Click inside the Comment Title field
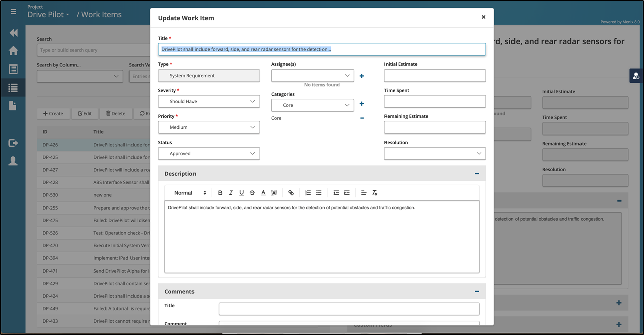 [x=349, y=309]
